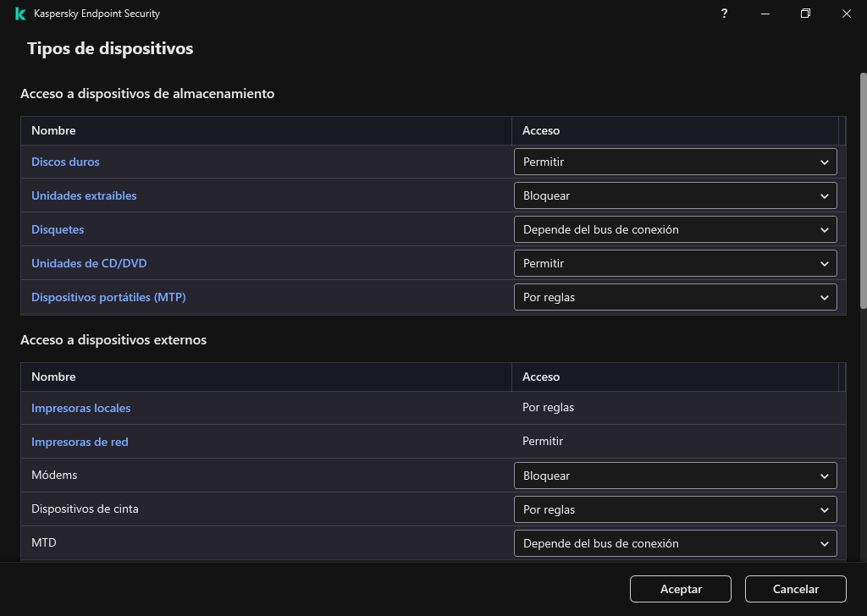The width and height of the screenshot is (867, 616).
Task: Open help with the question mark icon
Action: 724,14
